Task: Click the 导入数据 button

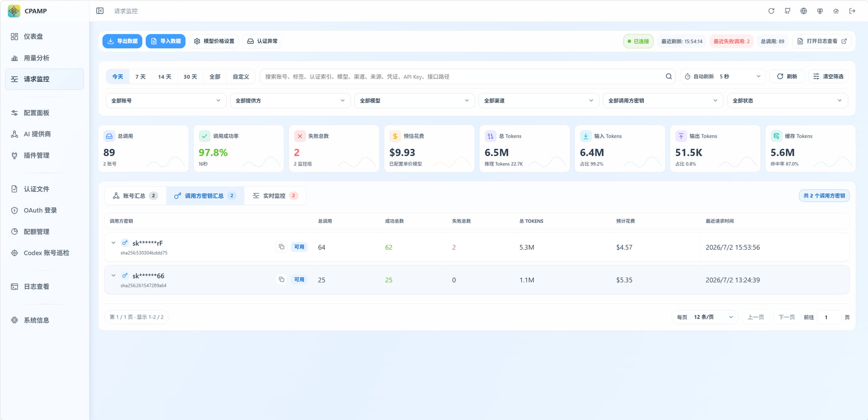Action: point(165,41)
